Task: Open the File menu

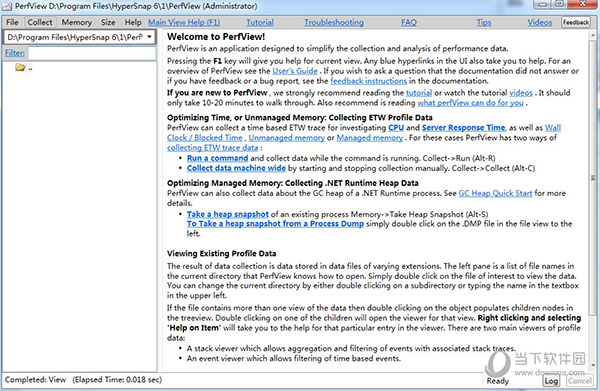Action: (x=12, y=22)
